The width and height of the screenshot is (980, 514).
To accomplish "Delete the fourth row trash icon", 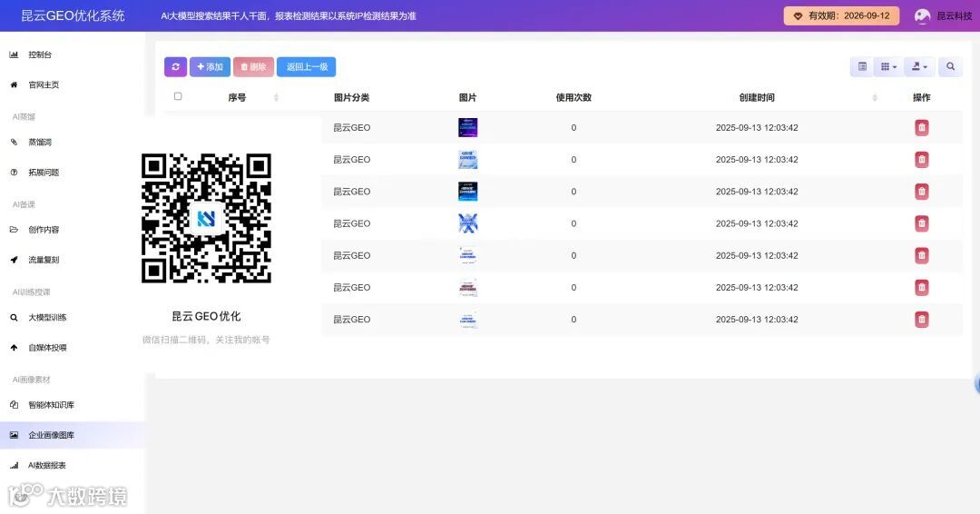I will point(921,223).
